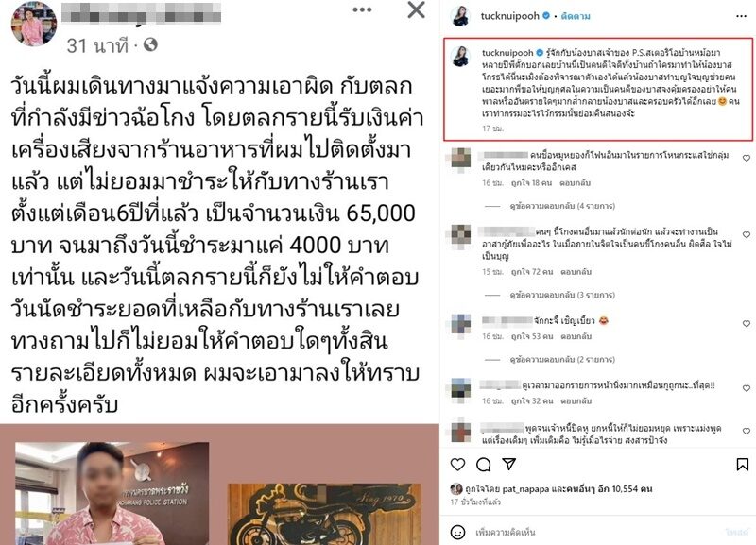
Task: Like the Instagram post with heart icon
Action: [457, 465]
